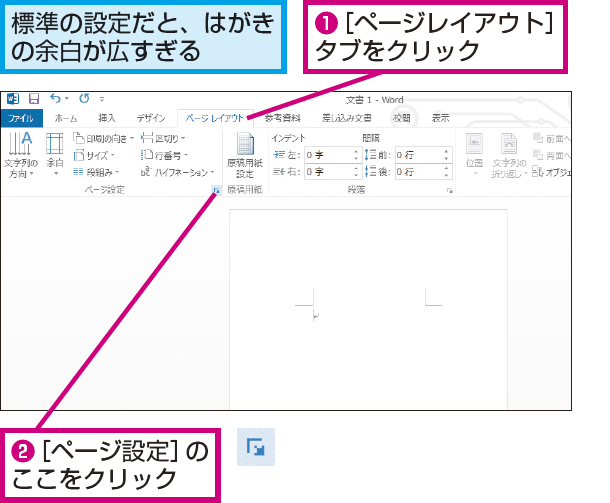Image resolution: width=610 pixels, height=503 pixels.
Task: Click the 前 spacing before input field
Action: tap(419, 155)
